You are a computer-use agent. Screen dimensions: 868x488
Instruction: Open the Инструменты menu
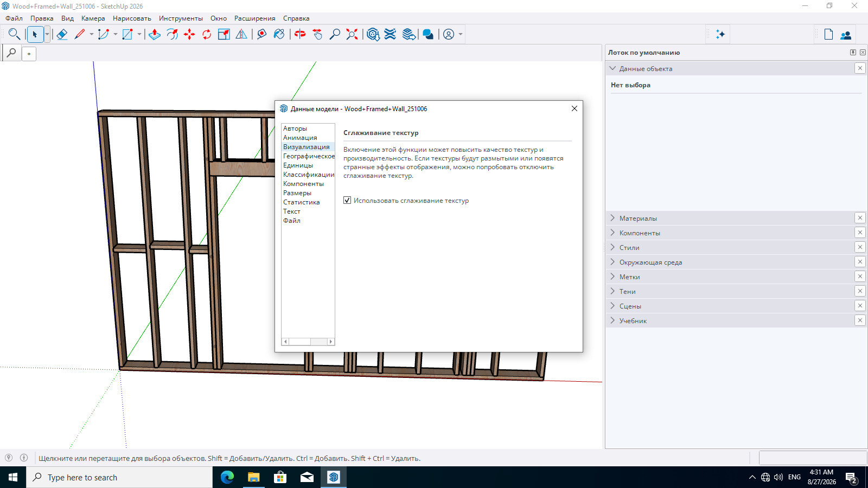click(x=181, y=18)
